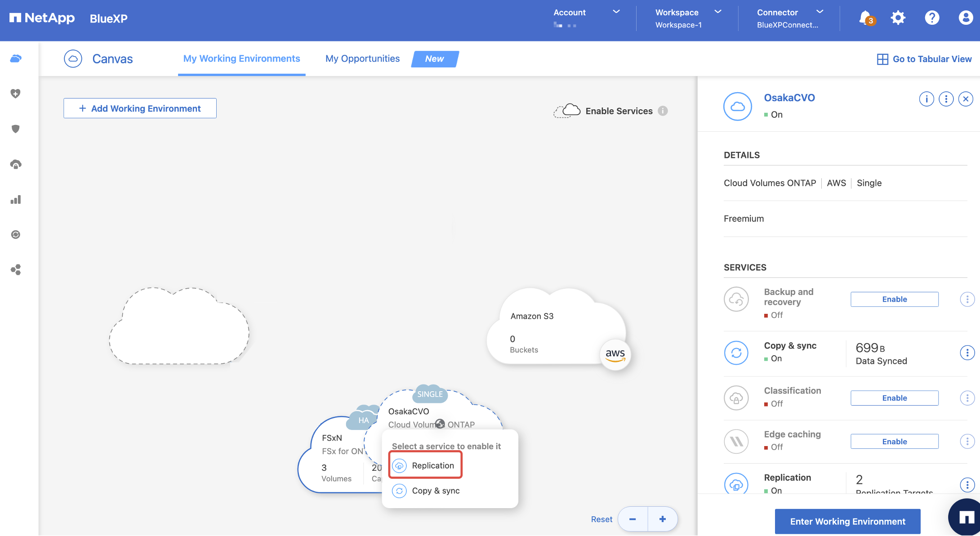
Task: Expand the Account dropdown
Action: tap(616, 12)
